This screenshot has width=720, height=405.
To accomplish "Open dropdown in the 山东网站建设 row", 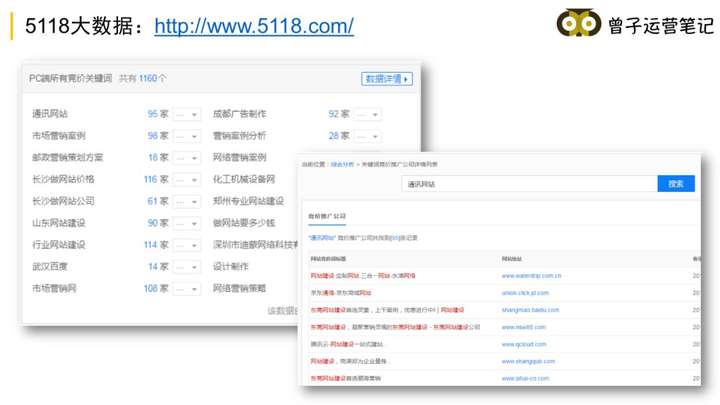I will coord(186,224).
